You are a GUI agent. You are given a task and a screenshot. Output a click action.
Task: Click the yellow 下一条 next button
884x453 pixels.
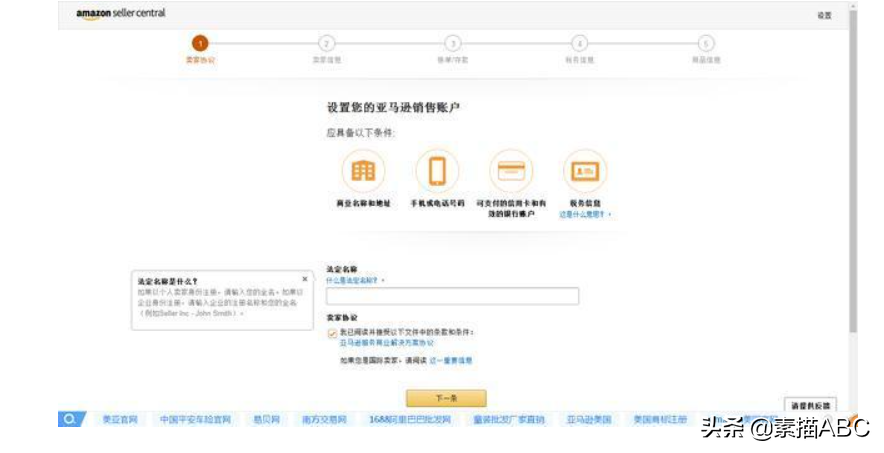tap(446, 398)
